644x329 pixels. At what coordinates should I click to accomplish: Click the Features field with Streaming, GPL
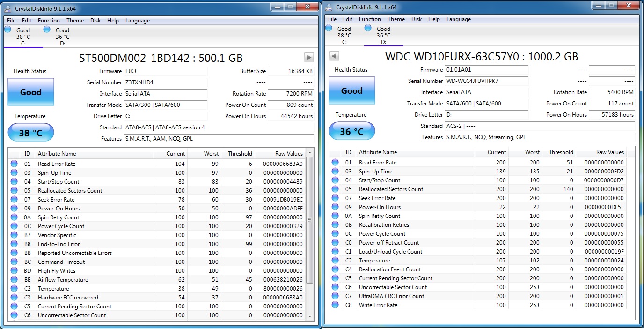540,137
